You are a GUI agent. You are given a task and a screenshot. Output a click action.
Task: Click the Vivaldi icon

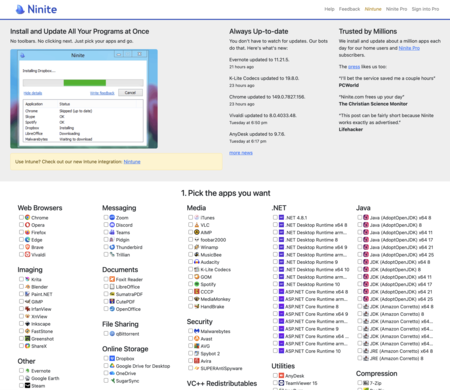[x=28, y=254]
